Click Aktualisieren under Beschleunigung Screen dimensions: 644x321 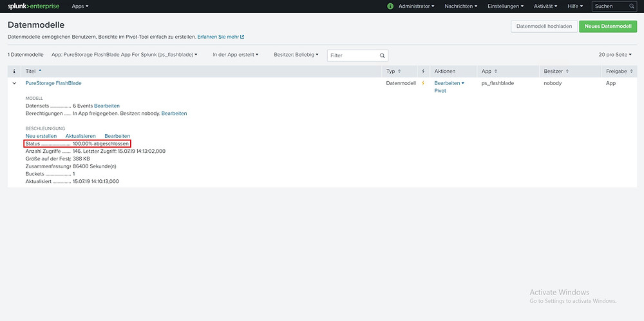click(80, 135)
